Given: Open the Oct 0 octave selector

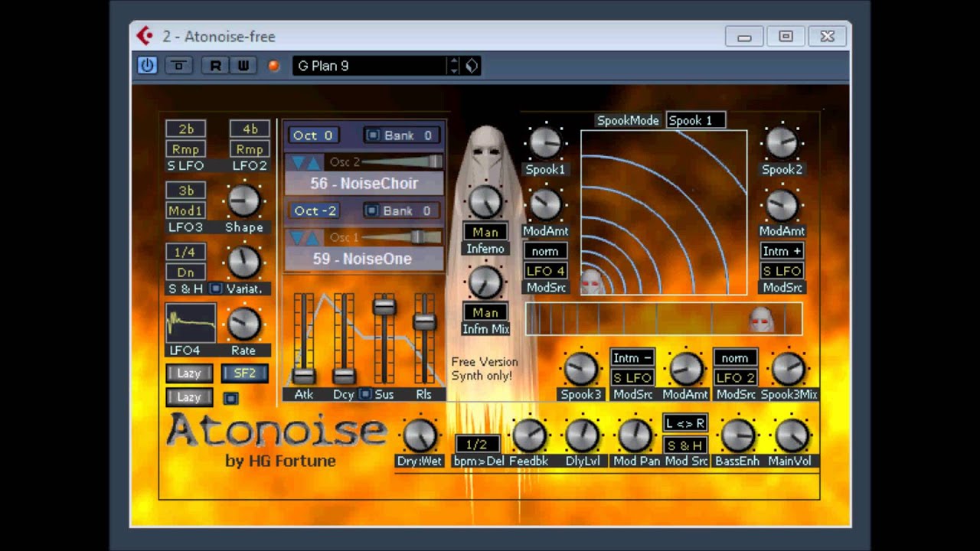Looking at the screenshot, I should coord(313,135).
